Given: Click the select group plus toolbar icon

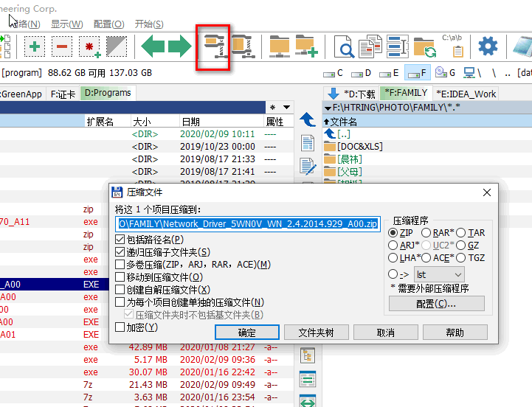Looking at the screenshot, I should point(35,46).
